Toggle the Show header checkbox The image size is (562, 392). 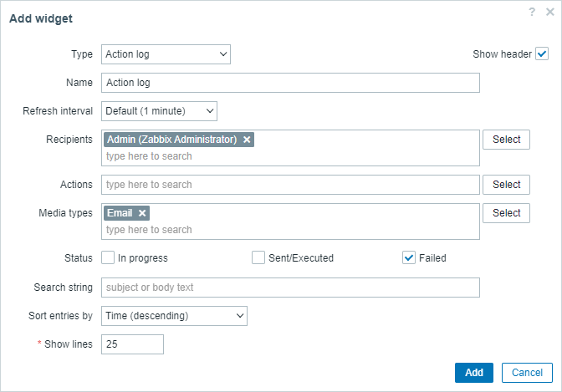click(x=542, y=54)
